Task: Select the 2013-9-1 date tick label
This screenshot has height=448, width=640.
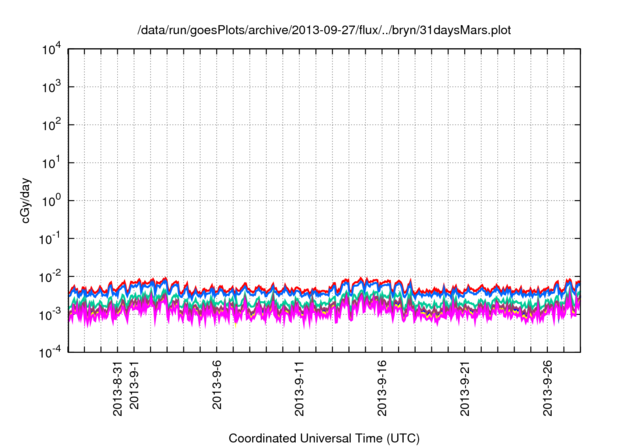Action: tap(134, 388)
